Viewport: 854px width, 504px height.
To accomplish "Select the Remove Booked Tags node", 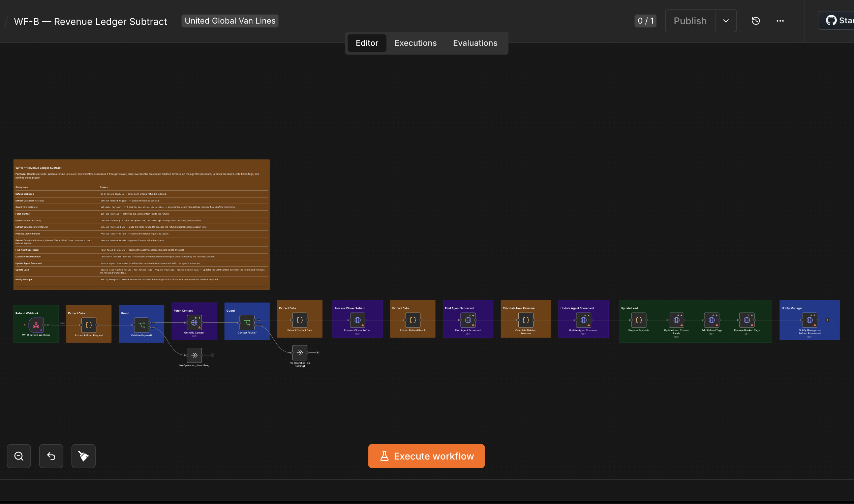I will point(746,320).
